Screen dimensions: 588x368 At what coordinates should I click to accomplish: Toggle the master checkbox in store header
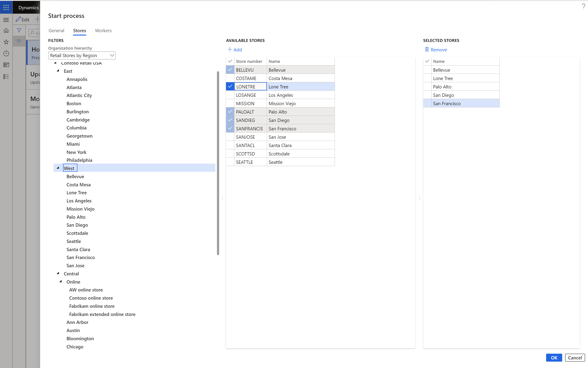(x=230, y=61)
